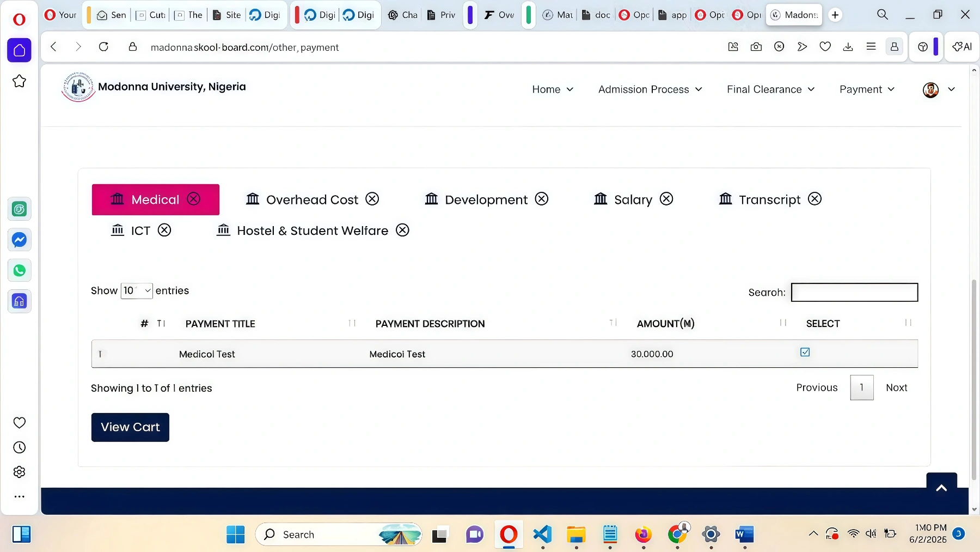
Task: Click the taskbar Search box
Action: tap(339, 535)
